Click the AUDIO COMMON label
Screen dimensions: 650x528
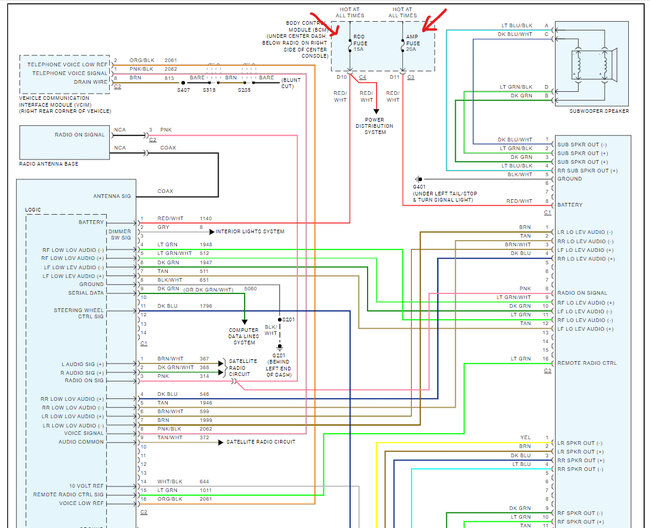click(x=81, y=442)
